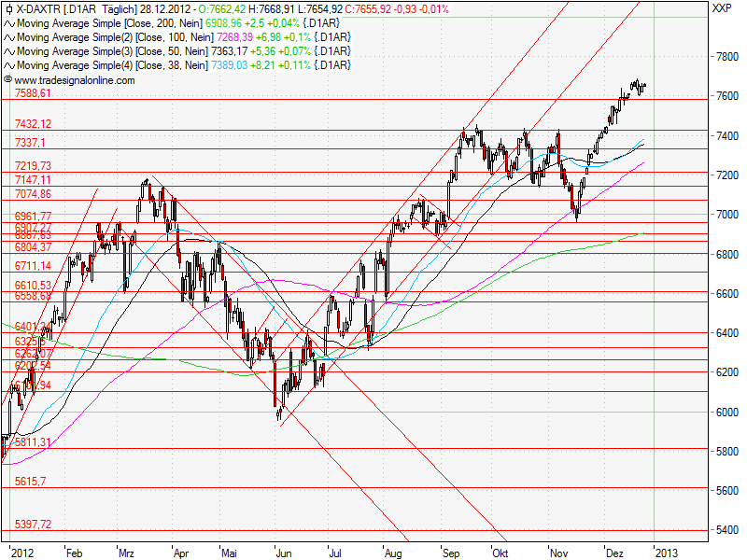Select the 5615,7 support level label
This screenshot has width=747, height=560.
pyautogui.click(x=31, y=482)
